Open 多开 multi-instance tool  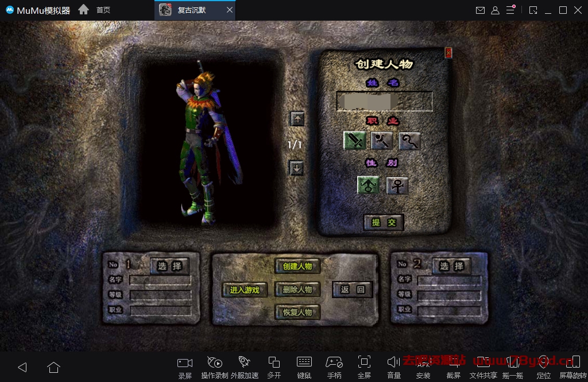(274, 368)
